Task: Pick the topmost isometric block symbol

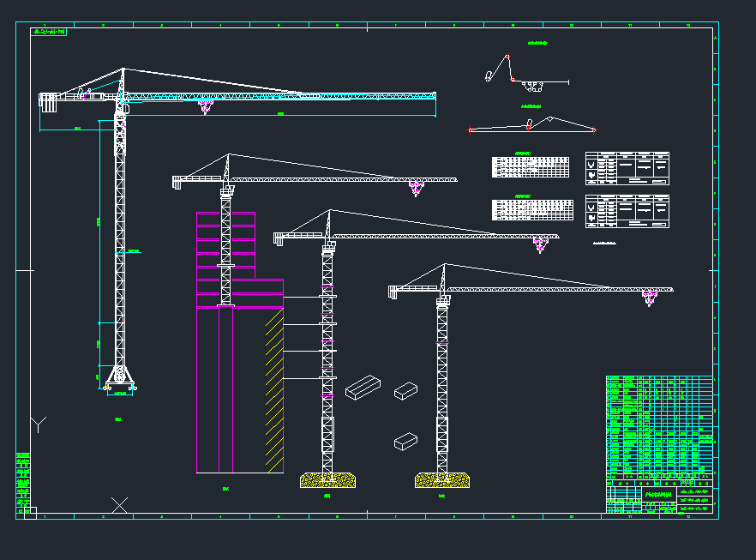Action: tap(363, 387)
